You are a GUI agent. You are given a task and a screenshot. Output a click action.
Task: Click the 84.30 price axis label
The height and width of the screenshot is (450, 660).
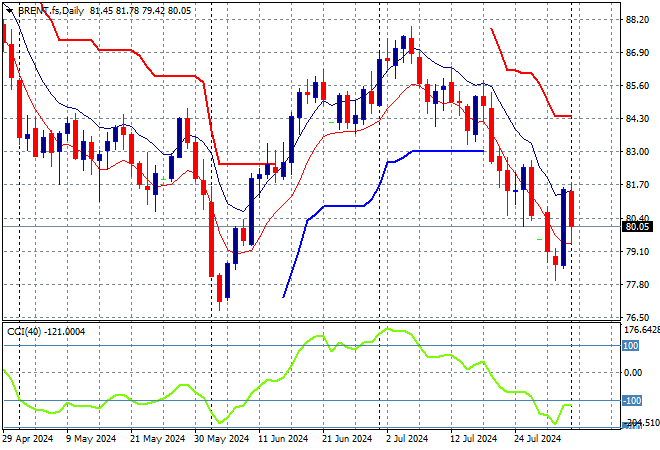pos(637,119)
